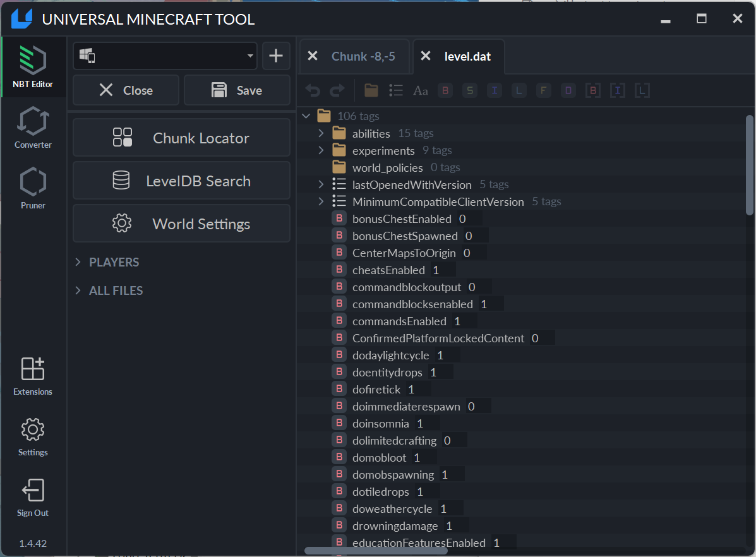Select the commandblockoutput tag
The height and width of the screenshot is (557, 756).
tap(407, 287)
